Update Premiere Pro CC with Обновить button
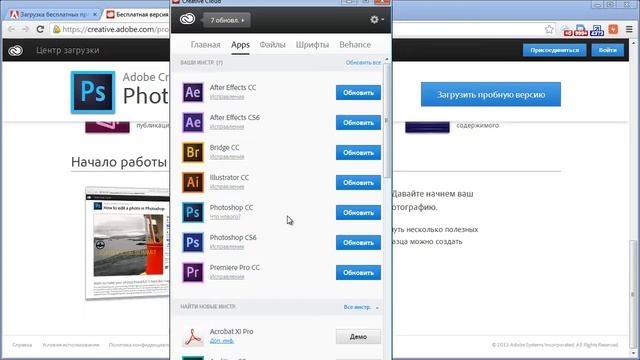The width and height of the screenshot is (640, 360). pos(358,273)
